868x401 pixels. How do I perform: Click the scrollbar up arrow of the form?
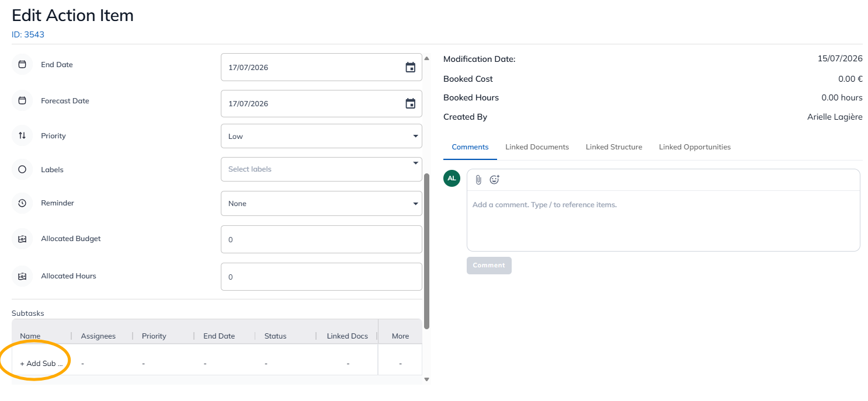pyautogui.click(x=426, y=58)
